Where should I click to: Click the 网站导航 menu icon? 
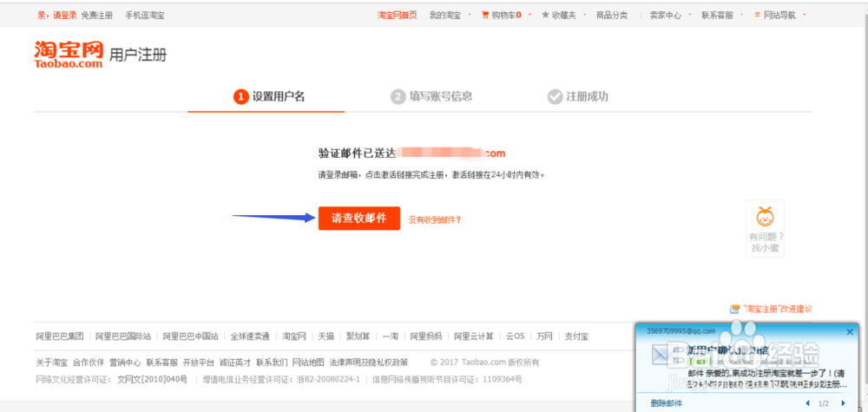point(757,15)
